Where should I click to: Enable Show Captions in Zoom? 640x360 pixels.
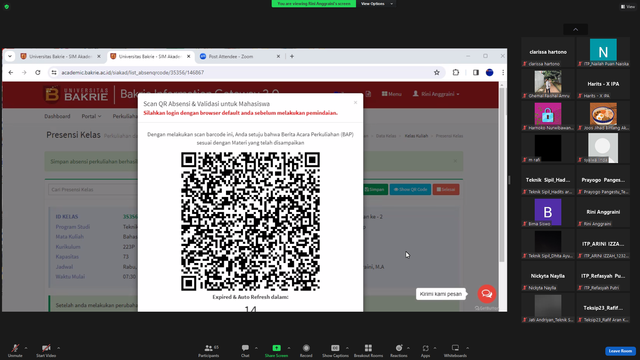[x=335, y=350]
